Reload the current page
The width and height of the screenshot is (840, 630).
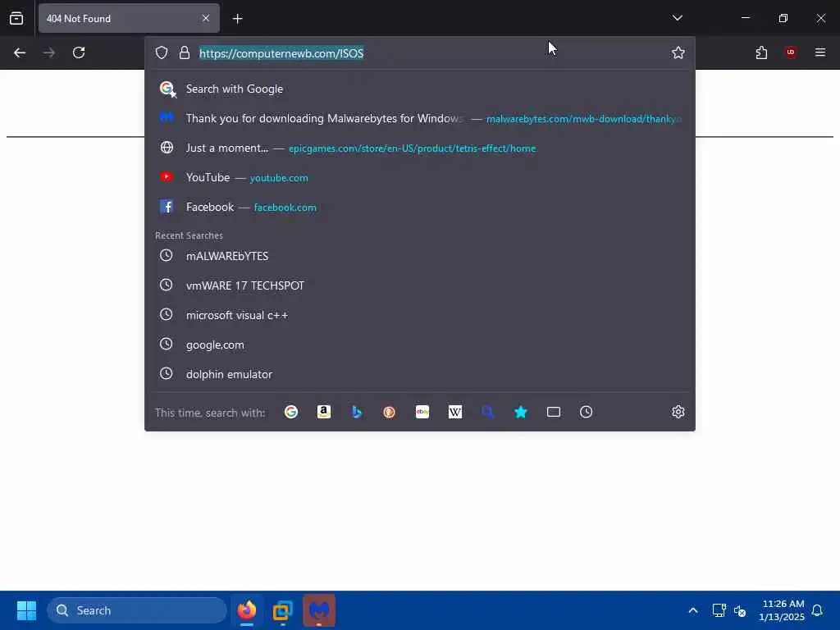click(x=79, y=52)
